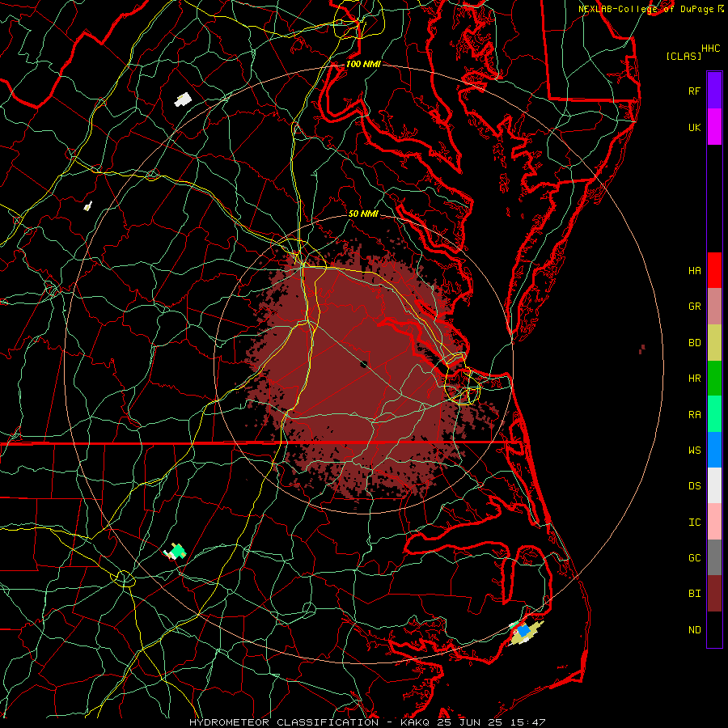Viewport: 728px width, 728px height.
Task: Click the DS legend label
Action: [x=695, y=486]
